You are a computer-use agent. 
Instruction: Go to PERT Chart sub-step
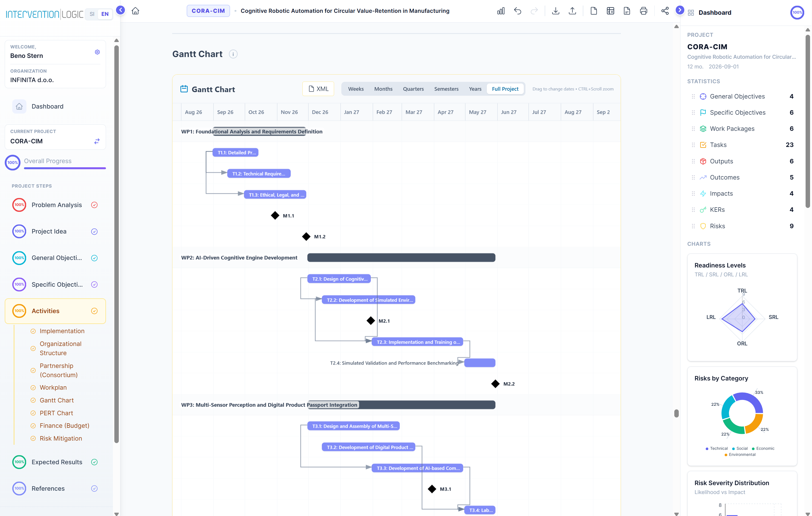click(x=56, y=413)
